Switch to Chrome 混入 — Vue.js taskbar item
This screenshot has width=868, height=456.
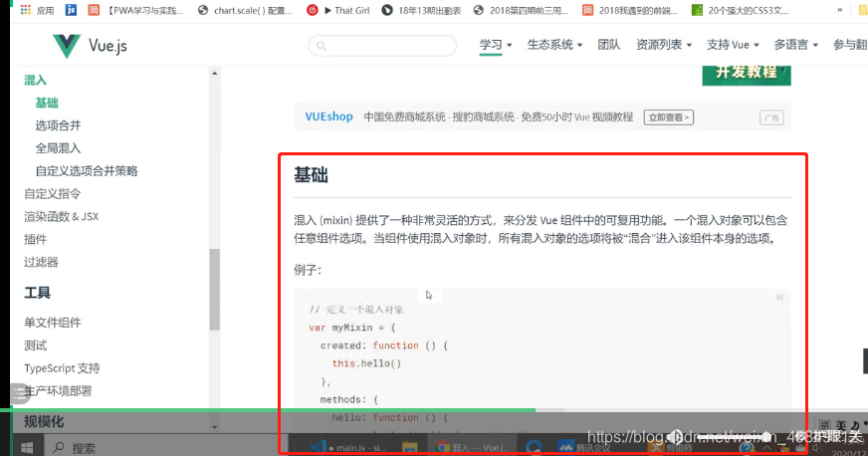tap(472, 447)
